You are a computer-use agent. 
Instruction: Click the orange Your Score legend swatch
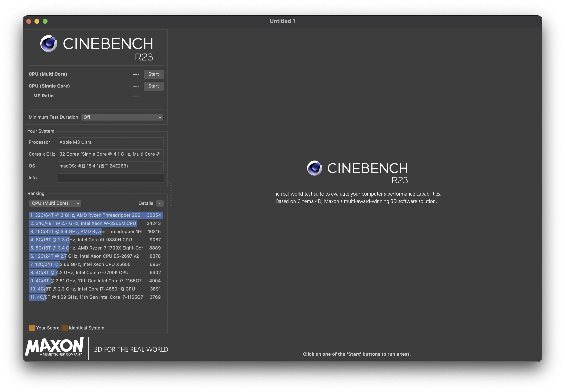pyautogui.click(x=32, y=328)
